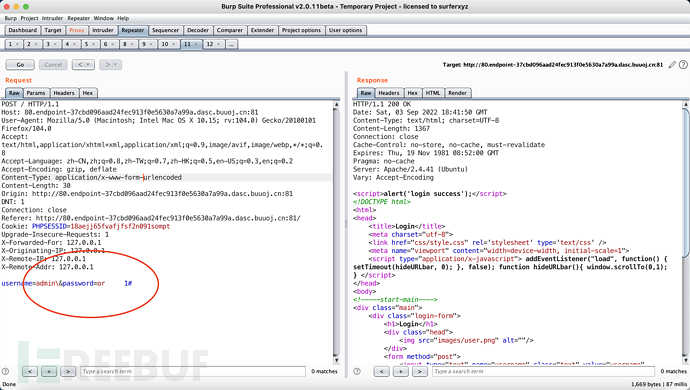Click the plus button in response search bar
The width and height of the screenshot is (690, 390).
400,372
